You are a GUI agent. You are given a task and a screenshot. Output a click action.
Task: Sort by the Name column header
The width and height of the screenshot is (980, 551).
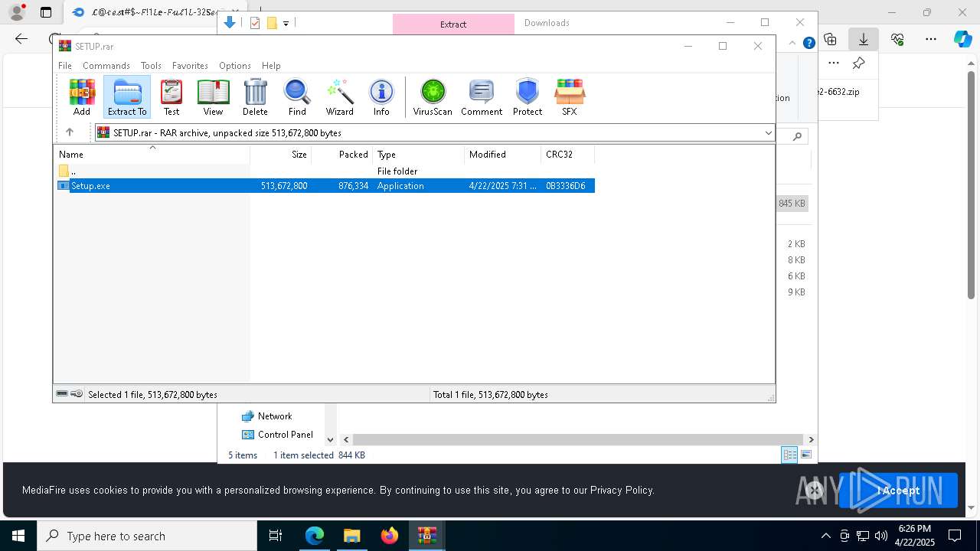[152, 154]
